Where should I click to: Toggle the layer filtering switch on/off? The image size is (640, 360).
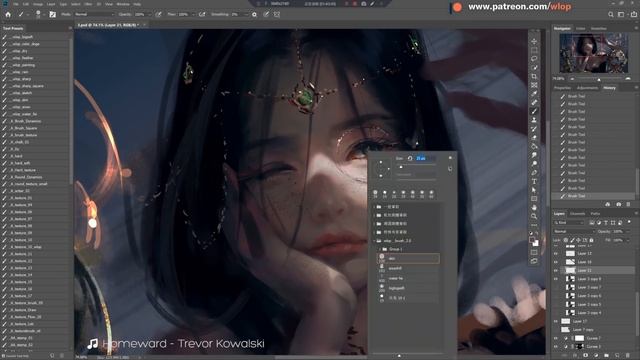(x=629, y=222)
